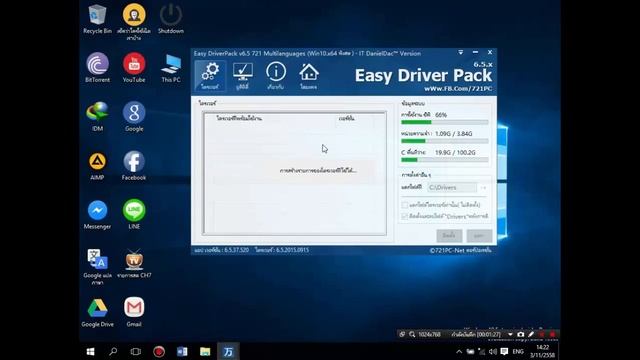This screenshot has height=360, width=640.
Task: Click the 1024x768 resolution text
Action: tap(429, 334)
